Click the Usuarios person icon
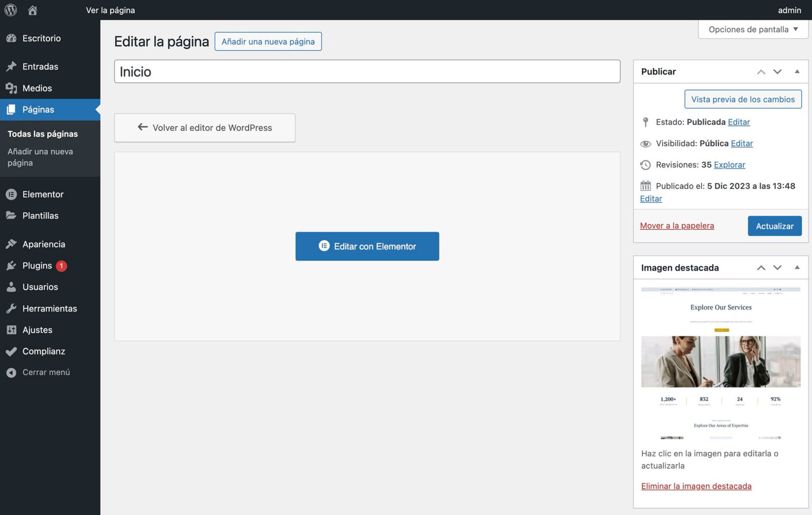 11,287
